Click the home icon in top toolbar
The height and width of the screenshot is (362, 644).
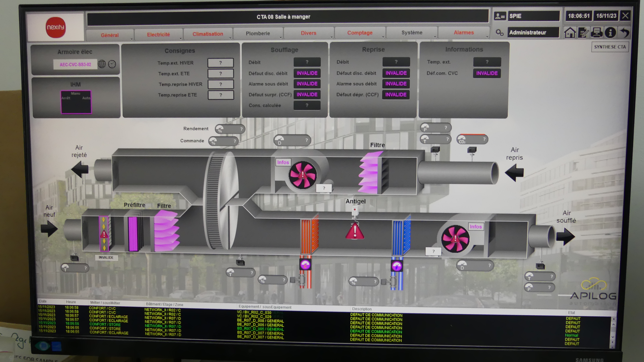coord(570,33)
